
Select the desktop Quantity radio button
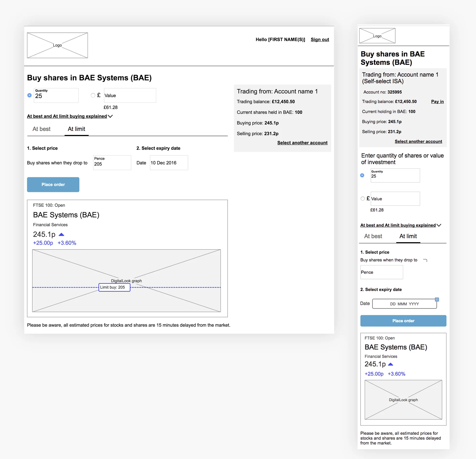pyautogui.click(x=29, y=95)
